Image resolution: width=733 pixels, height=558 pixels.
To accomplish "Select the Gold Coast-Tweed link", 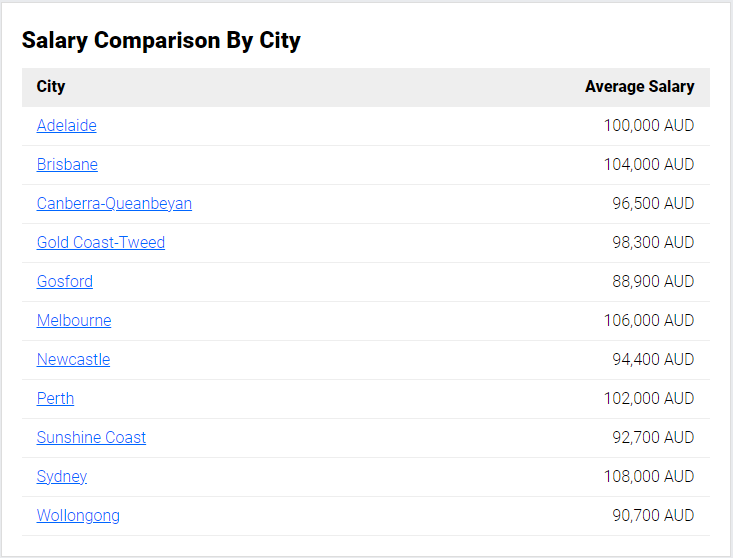I will 100,243.
